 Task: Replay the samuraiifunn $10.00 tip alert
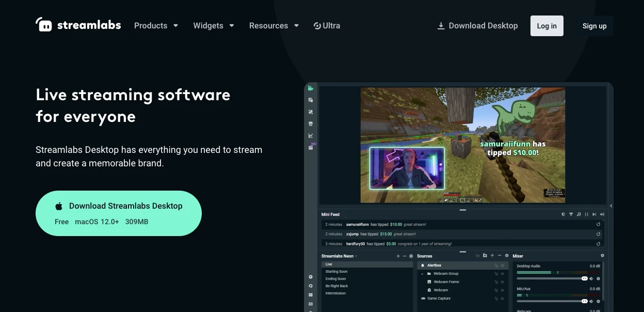point(599,225)
